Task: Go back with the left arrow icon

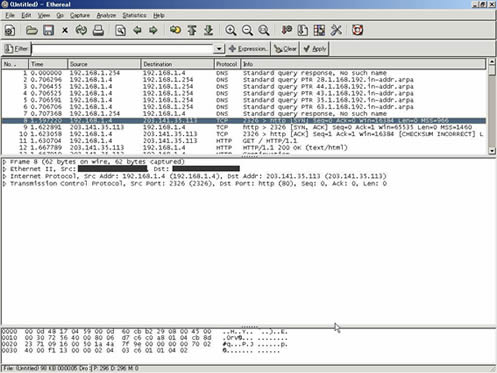Action: pos(137,31)
